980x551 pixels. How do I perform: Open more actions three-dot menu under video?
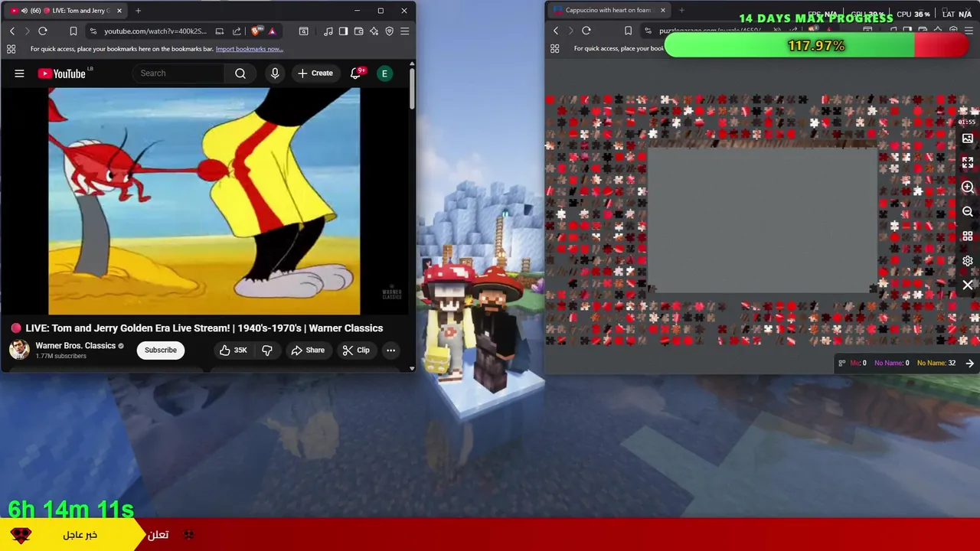click(390, 350)
